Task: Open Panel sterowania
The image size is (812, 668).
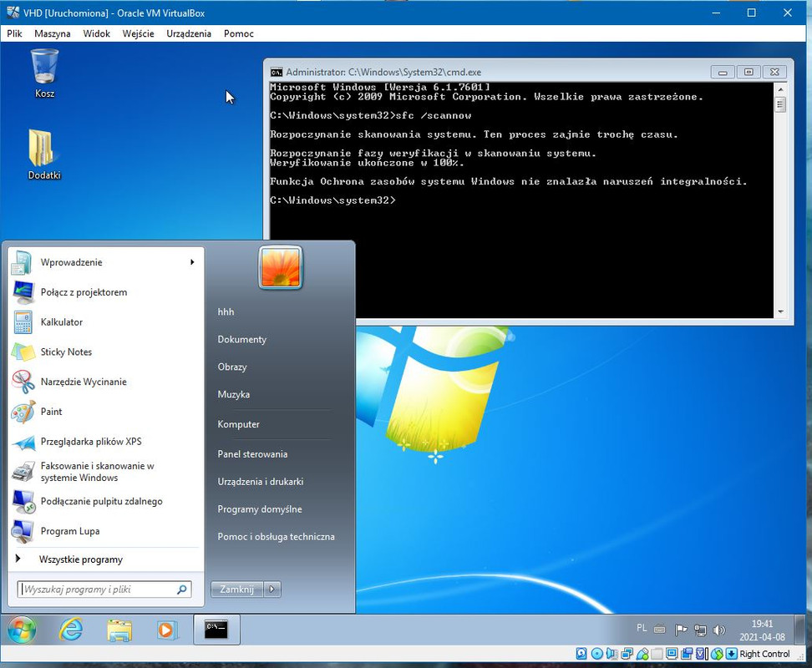Action: point(252,454)
